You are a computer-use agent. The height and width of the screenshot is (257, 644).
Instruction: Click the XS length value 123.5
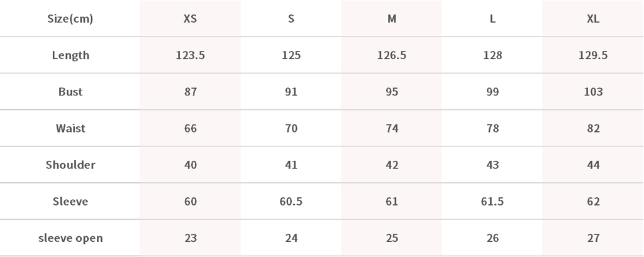[190, 55]
